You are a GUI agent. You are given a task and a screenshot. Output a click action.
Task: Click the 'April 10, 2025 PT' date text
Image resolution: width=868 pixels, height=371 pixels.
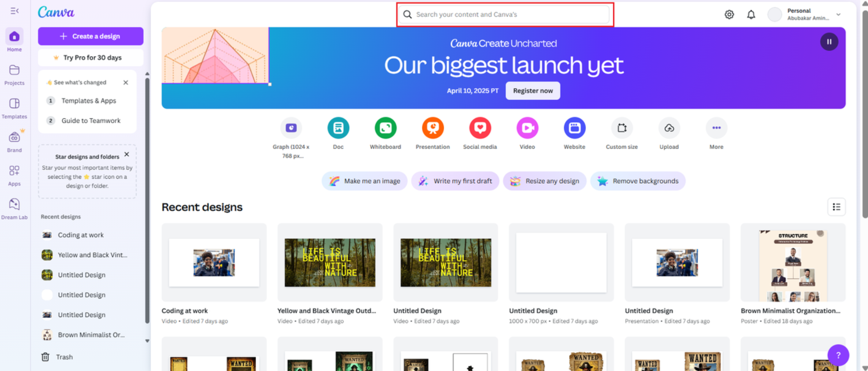(x=473, y=91)
